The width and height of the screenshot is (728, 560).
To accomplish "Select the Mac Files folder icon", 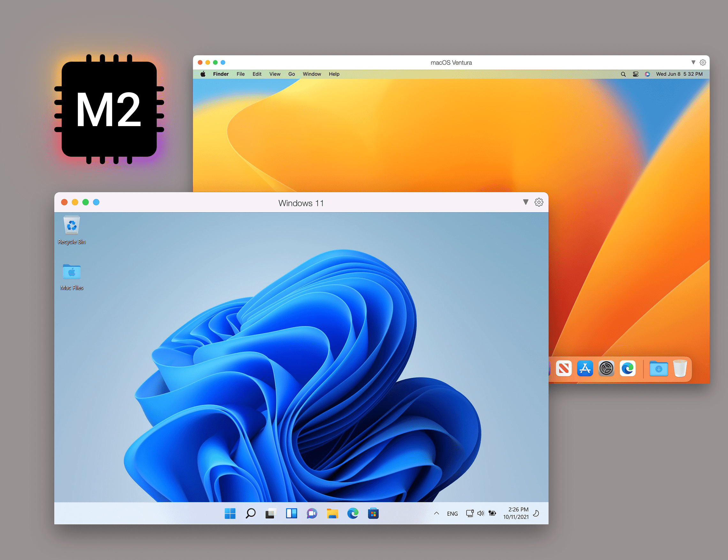I will pyautogui.click(x=72, y=277).
